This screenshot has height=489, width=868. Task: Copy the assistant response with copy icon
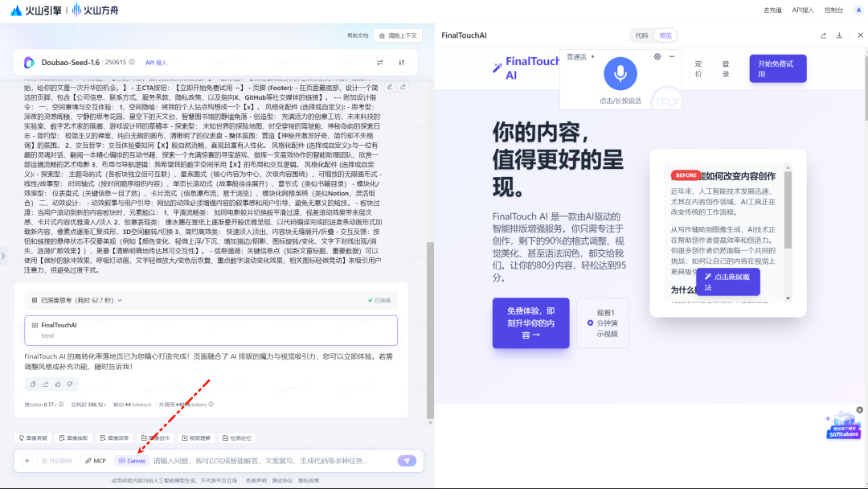[x=33, y=384]
